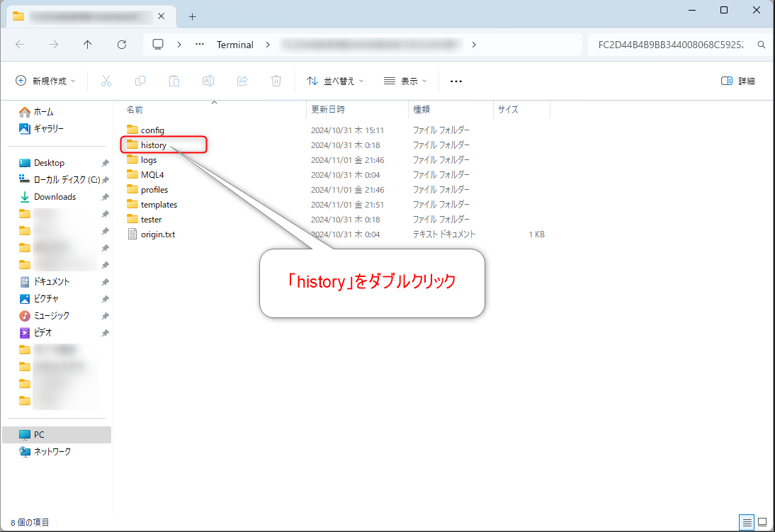Image resolution: width=775 pixels, height=532 pixels.
Task: Cut the selected item using scissors icon
Action: tap(106, 80)
